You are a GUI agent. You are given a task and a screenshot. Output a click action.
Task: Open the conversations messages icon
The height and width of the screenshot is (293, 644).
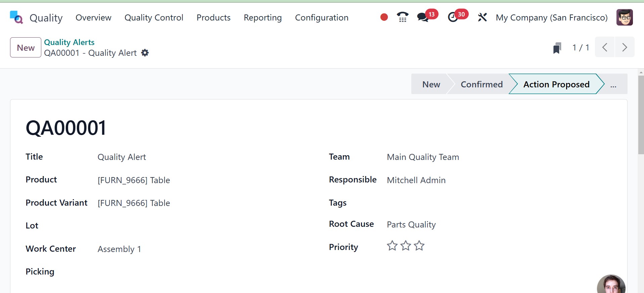[x=423, y=17]
